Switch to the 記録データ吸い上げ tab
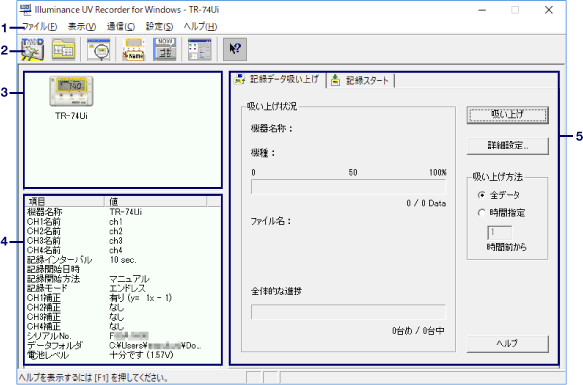Image resolution: width=583 pixels, height=385 pixels. click(277, 79)
